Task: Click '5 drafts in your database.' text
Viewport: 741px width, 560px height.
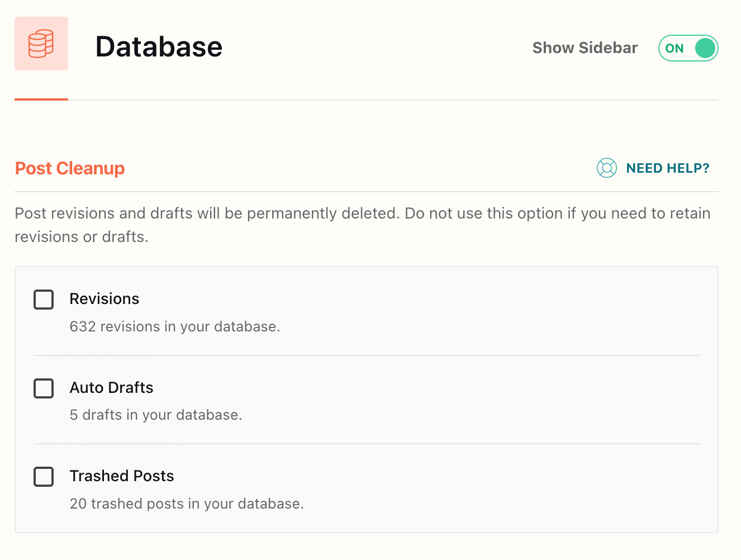Action: (x=156, y=415)
